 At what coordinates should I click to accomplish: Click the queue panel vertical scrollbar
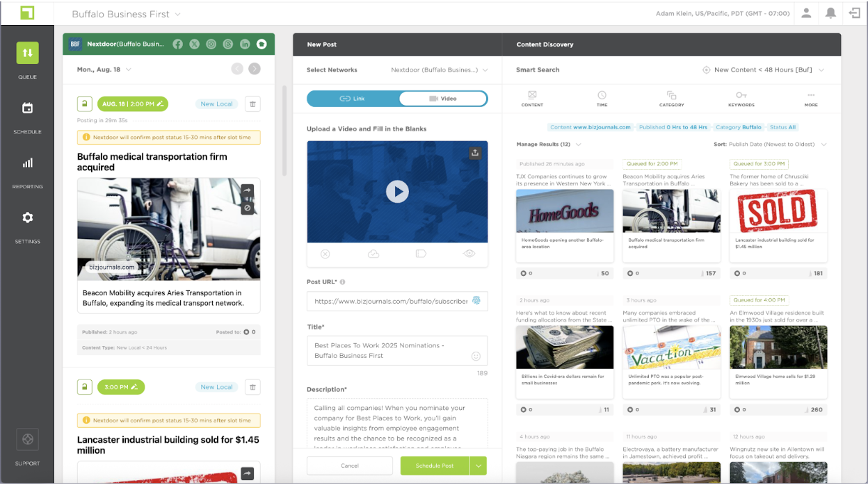tap(284, 132)
